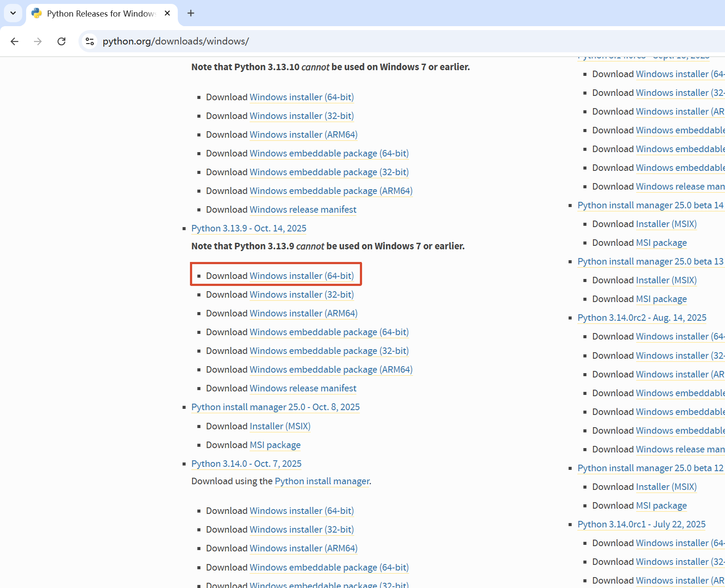Screen dimensions: 725x588
Task: Download 3.14.0rc2 Windows installer 64-bit link
Action: coord(680,336)
